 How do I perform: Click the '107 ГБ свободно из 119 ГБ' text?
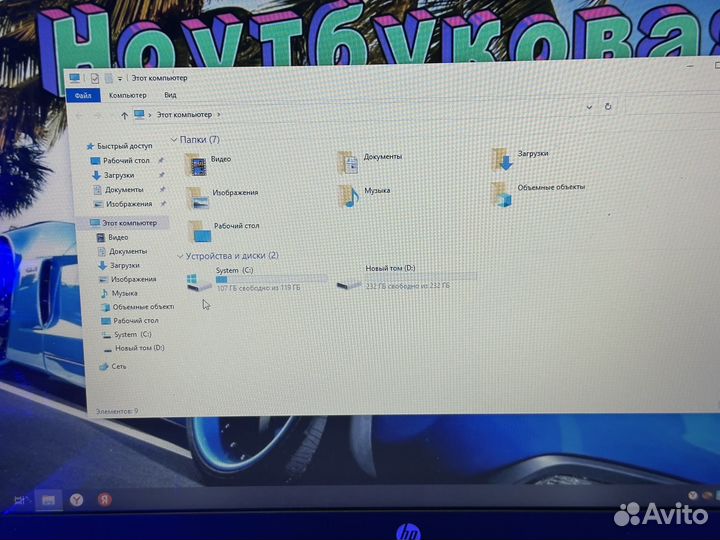click(258, 288)
